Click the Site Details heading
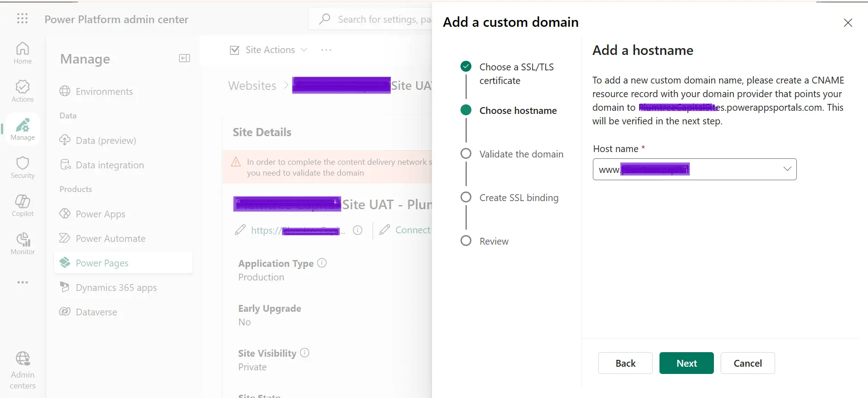The width and height of the screenshot is (868, 398). [262, 132]
